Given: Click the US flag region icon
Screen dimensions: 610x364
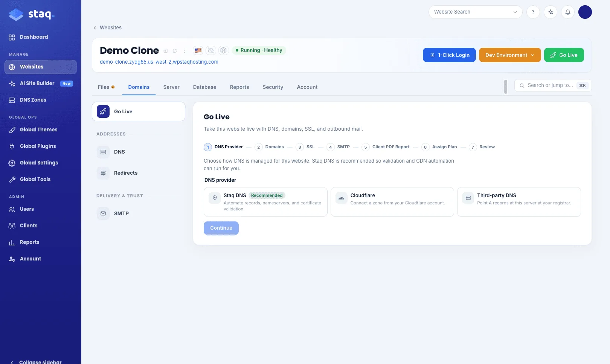Looking at the screenshot, I should click(x=198, y=50).
